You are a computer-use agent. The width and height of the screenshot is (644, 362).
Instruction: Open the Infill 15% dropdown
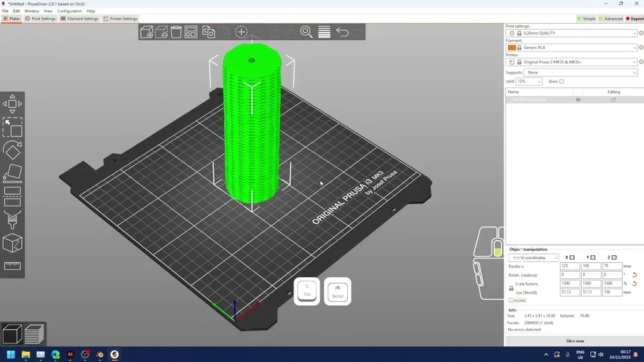[529, 82]
